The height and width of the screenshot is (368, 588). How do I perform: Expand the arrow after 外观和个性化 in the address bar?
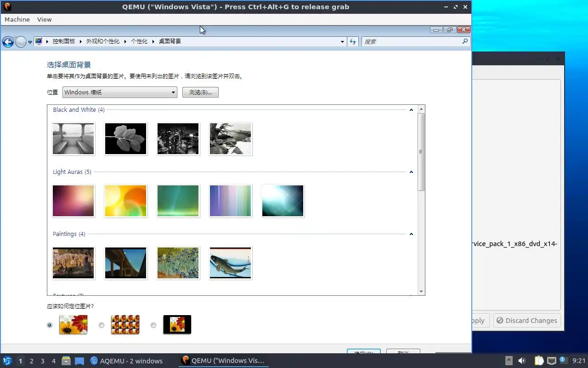tap(125, 41)
